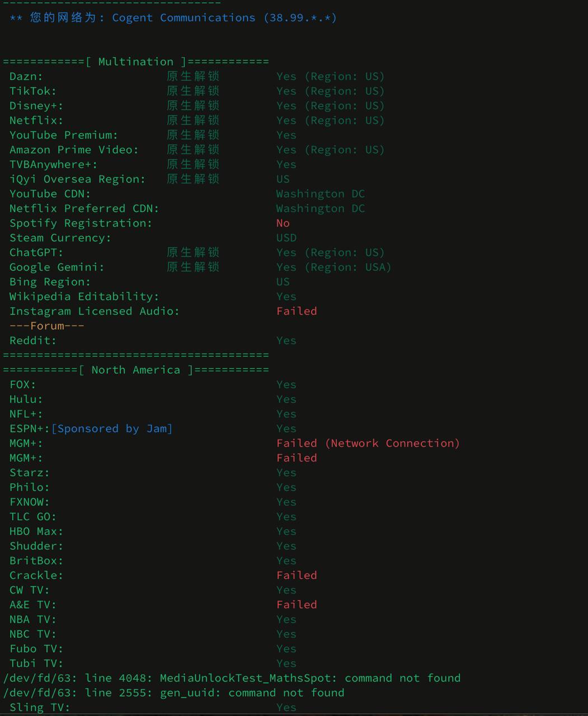588x716 pixels.
Task: Click the TikTok row label
Action: pyautogui.click(x=33, y=91)
